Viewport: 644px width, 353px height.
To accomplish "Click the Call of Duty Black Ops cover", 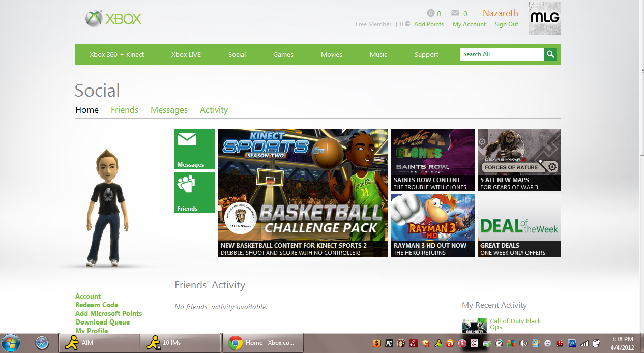I will coord(474,326).
